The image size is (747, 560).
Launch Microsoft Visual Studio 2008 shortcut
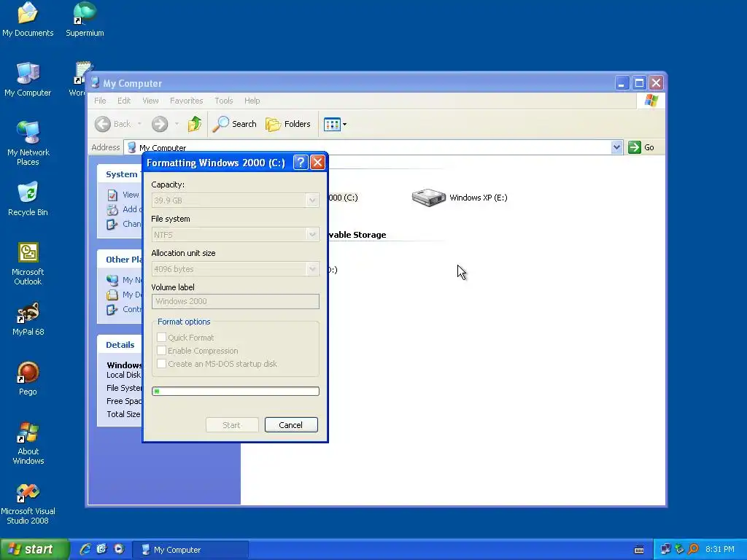click(28, 503)
